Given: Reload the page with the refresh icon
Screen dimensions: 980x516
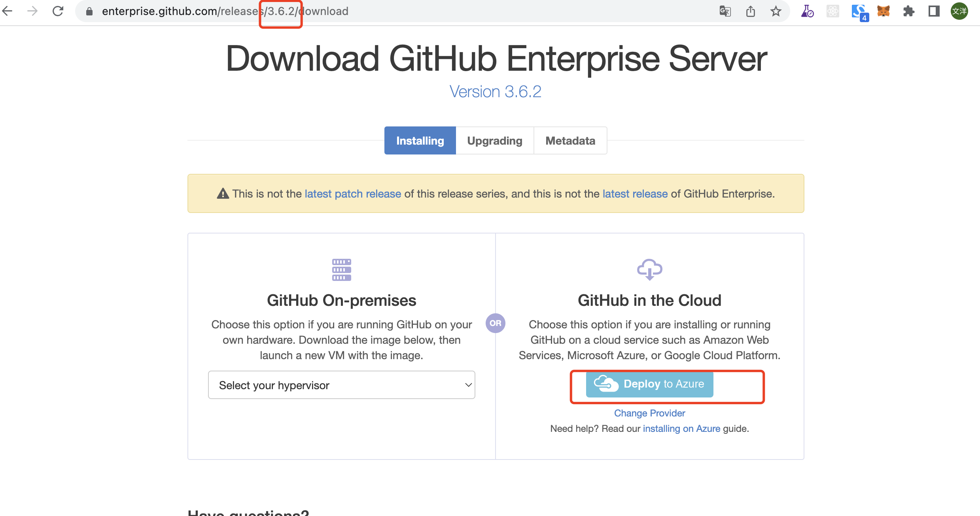Looking at the screenshot, I should pyautogui.click(x=58, y=11).
